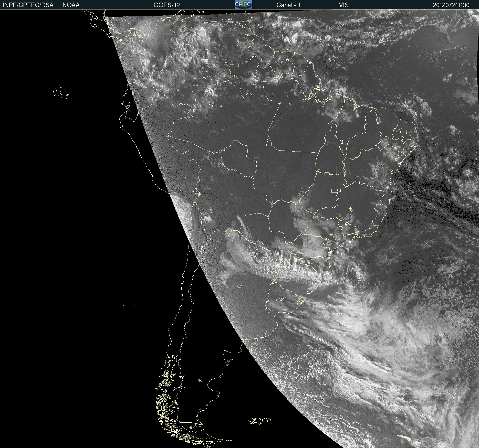Click the GOES-12 satellite label
This screenshot has width=479, height=448.
point(167,5)
